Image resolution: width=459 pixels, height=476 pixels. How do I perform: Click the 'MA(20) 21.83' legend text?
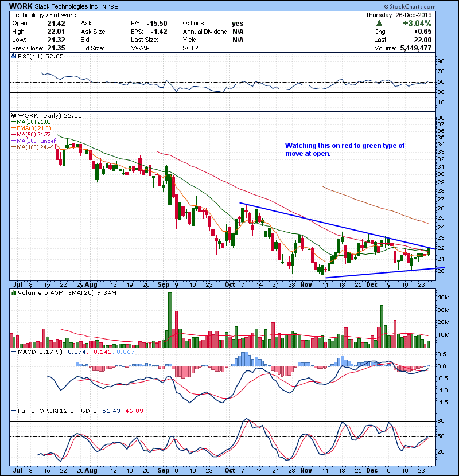click(x=34, y=122)
